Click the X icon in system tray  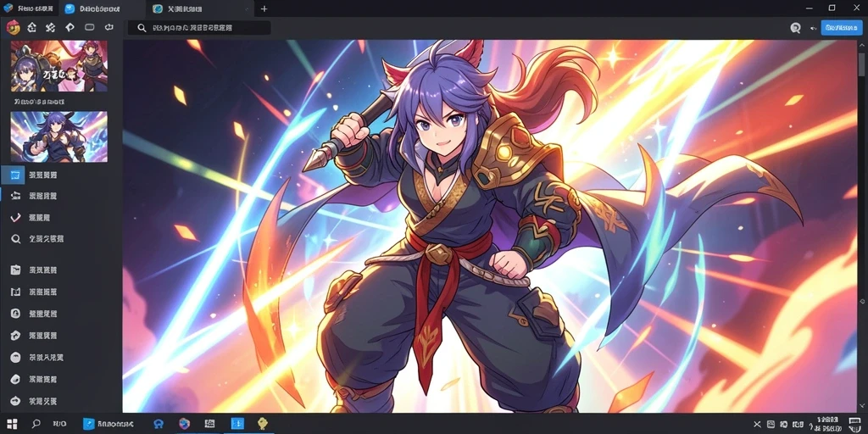[757, 424]
